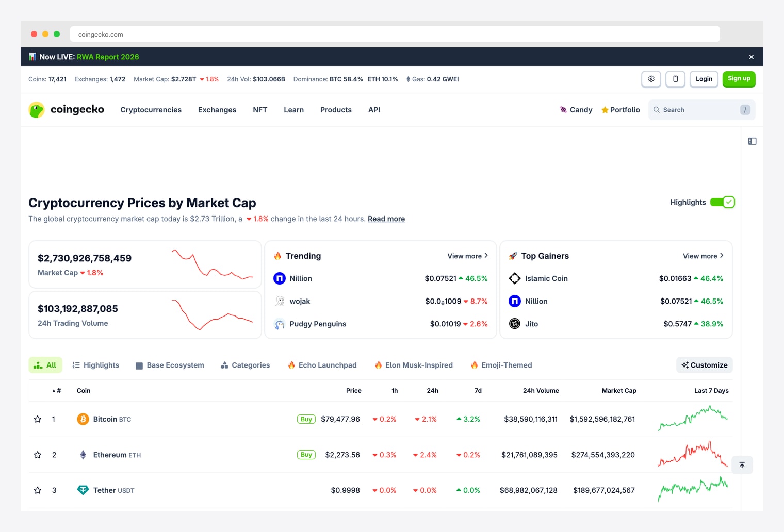
Task: Click the Search input field
Action: (702, 110)
